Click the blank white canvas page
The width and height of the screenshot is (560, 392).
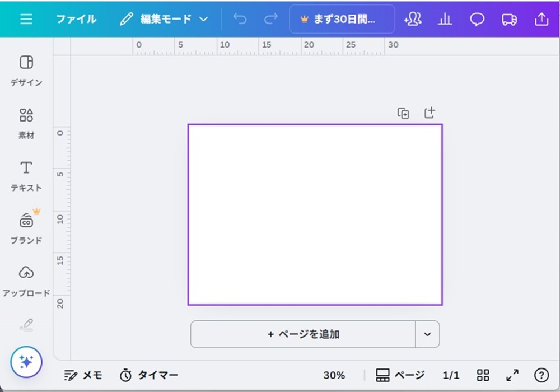315,214
